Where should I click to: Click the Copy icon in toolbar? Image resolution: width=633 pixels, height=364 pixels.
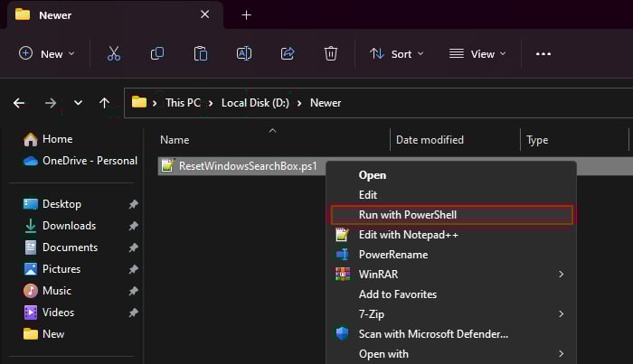click(x=157, y=53)
